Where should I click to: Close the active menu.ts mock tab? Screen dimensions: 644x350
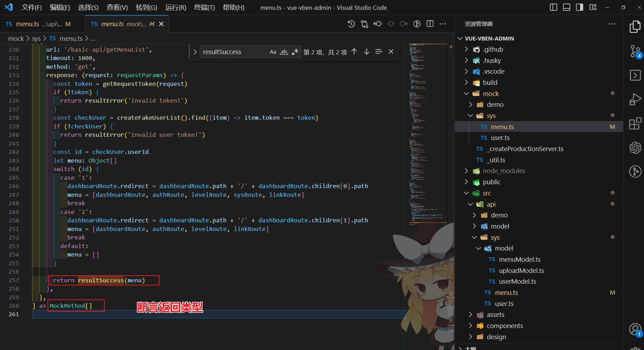[x=161, y=24]
